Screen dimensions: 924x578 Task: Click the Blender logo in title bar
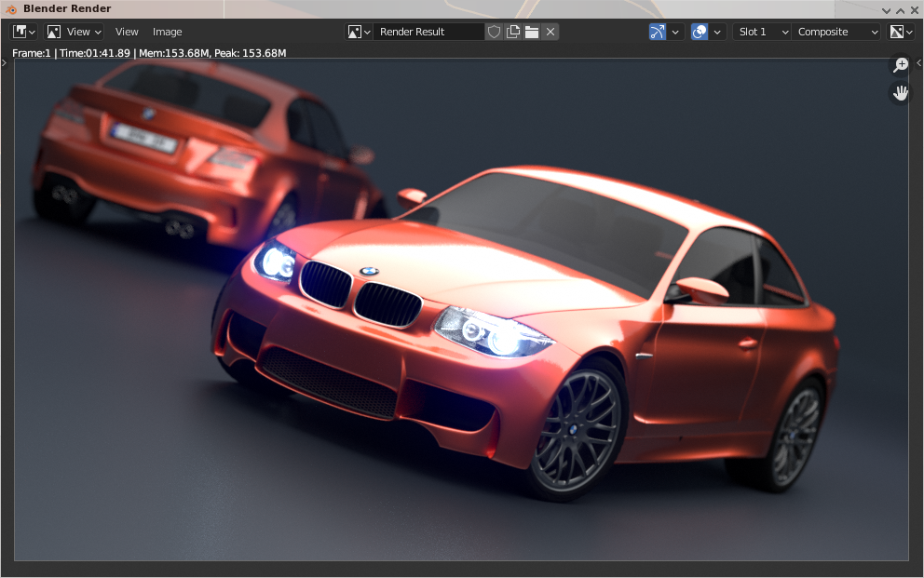(10, 8)
